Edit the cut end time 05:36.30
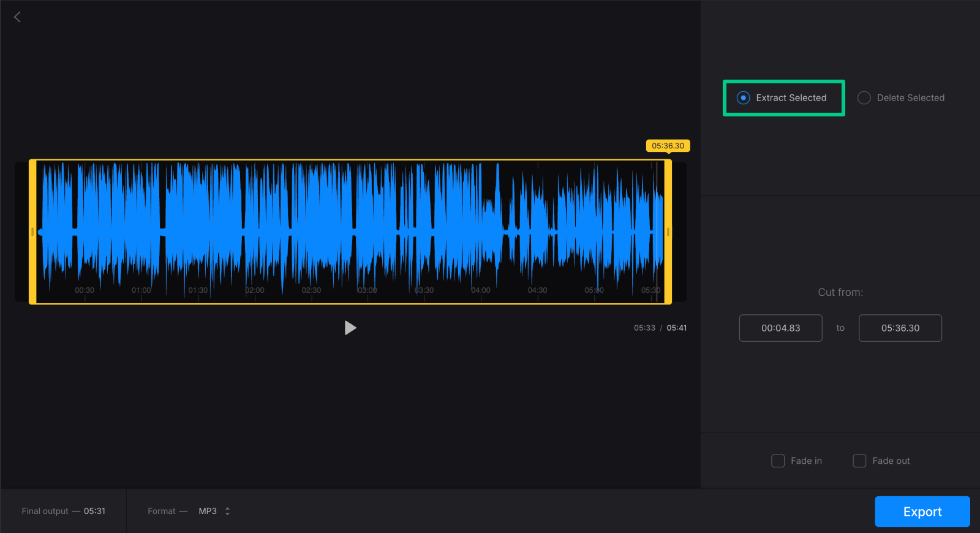This screenshot has height=533, width=980. coord(900,328)
